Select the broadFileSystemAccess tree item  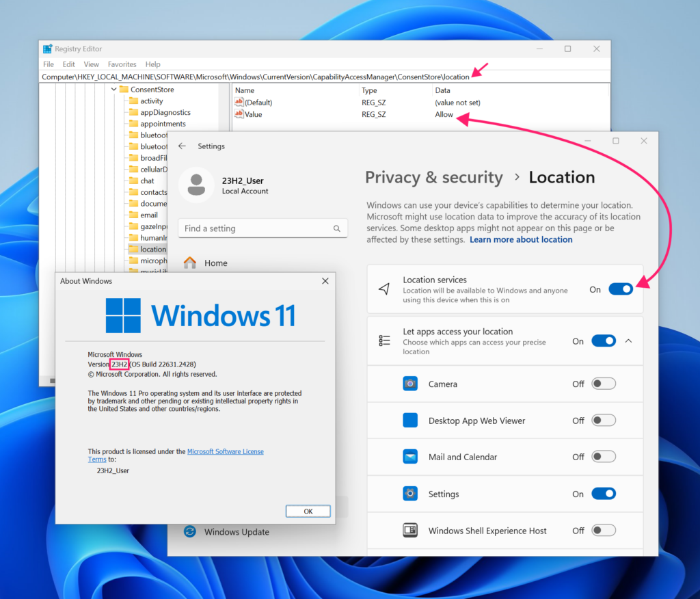154,158
